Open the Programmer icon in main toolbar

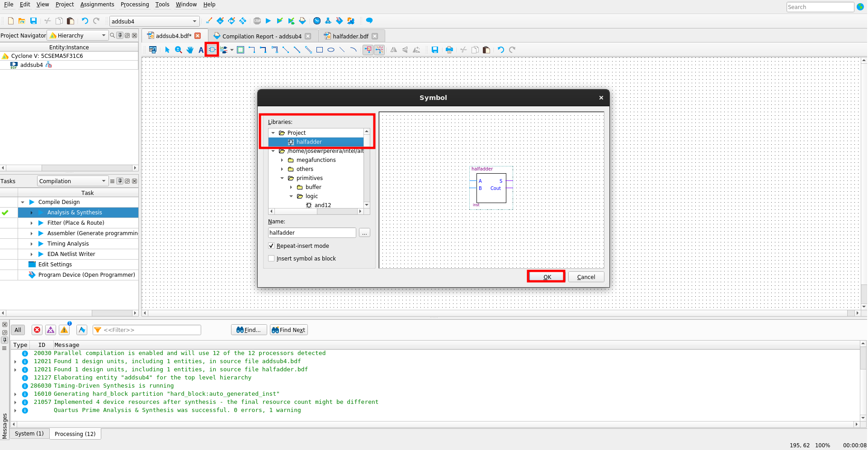[x=340, y=21]
